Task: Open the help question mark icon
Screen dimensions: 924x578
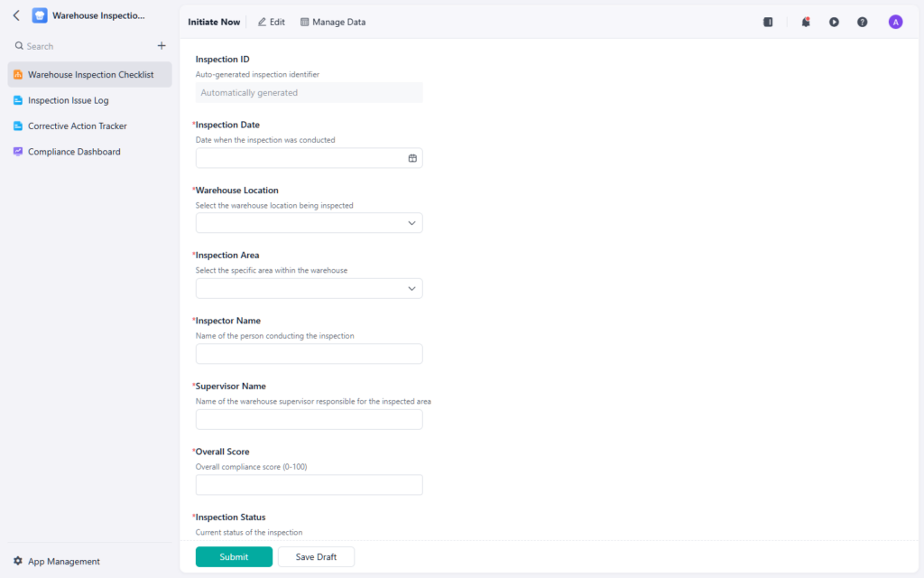Action: click(x=862, y=22)
